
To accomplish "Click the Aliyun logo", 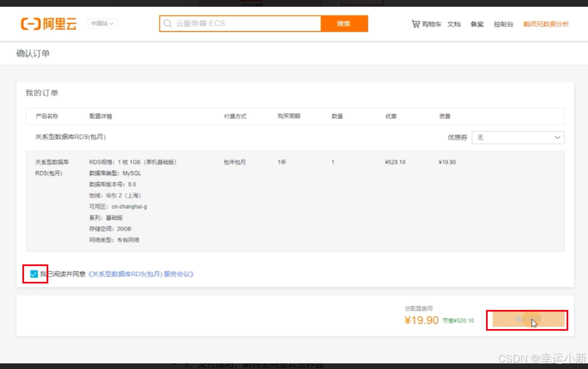I will pos(49,24).
